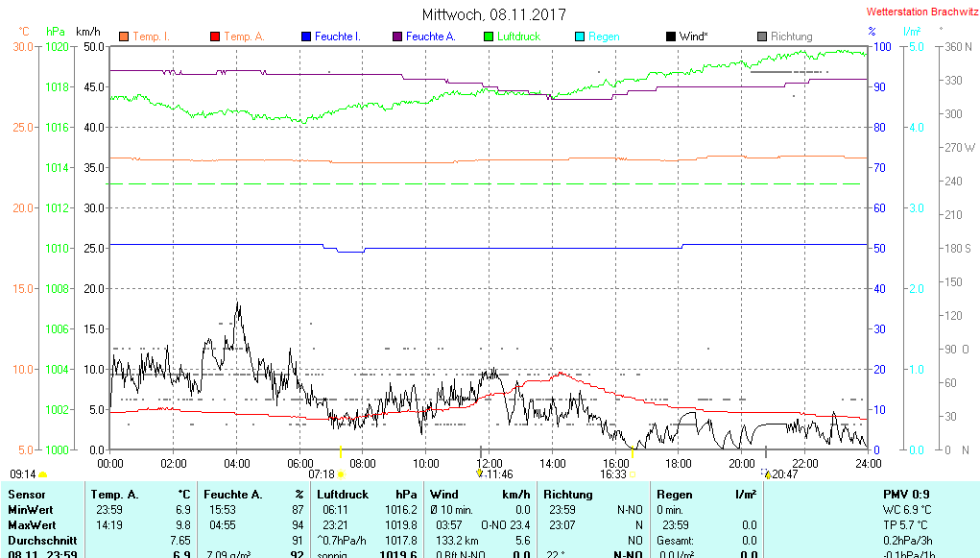The image size is (980, 558).
Task: Click the blue Feuchte I. legend square
Action: tap(306, 36)
